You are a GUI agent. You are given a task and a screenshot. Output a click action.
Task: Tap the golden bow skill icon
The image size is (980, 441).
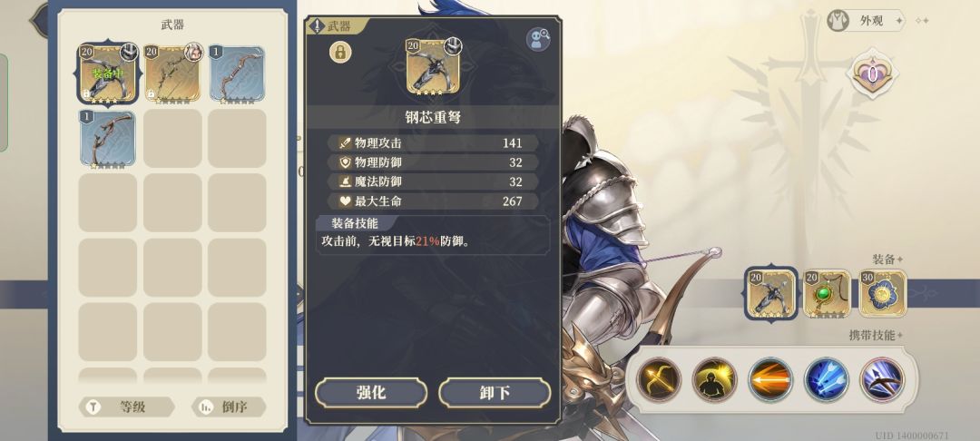tap(660, 379)
